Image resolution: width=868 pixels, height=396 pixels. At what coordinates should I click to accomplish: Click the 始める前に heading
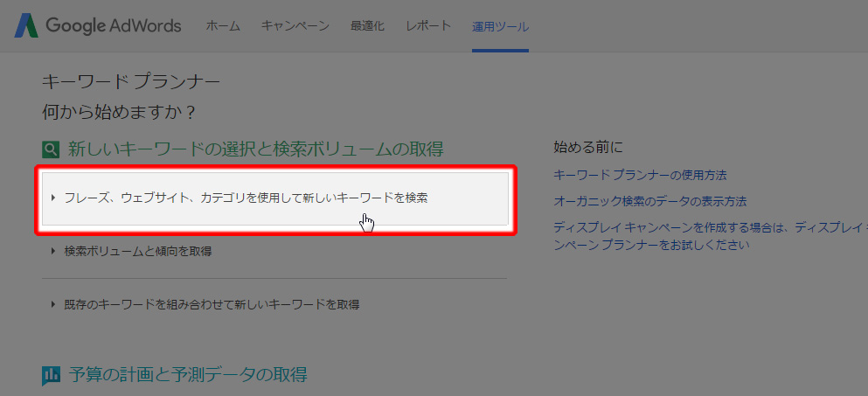[x=588, y=147]
